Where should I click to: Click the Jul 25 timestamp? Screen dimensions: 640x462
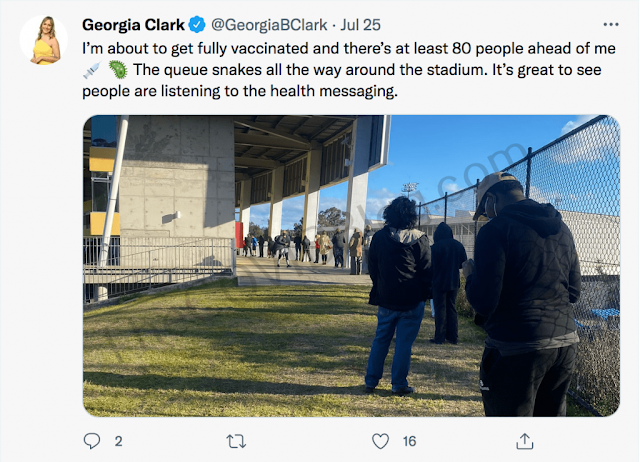pos(360,25)
